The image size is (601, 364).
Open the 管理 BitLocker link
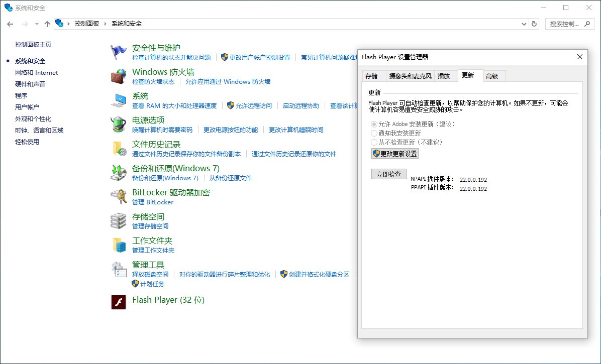click(x=152, y=202)
